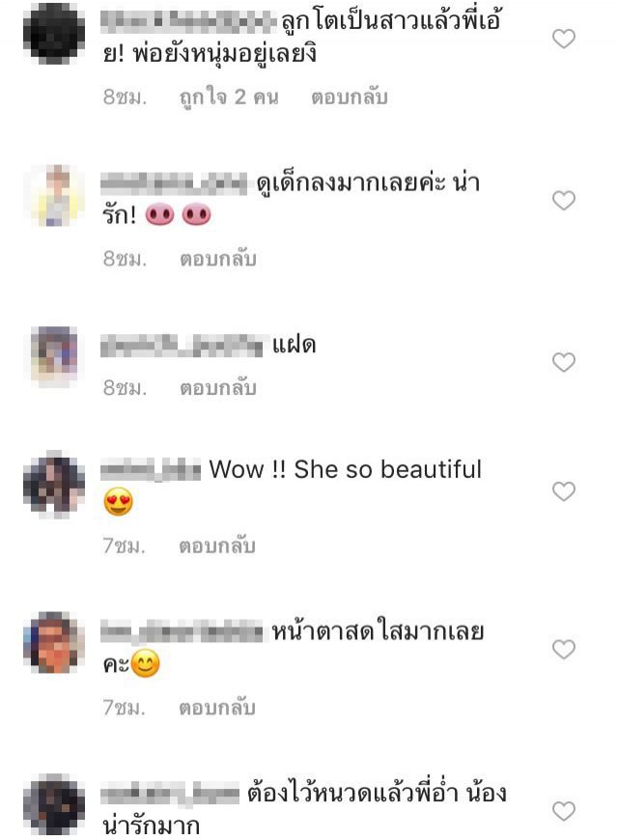This screenshot has height=840, width=618.
Task: Open blurred username of 'Wow !!' commenter
Action: 151,470
